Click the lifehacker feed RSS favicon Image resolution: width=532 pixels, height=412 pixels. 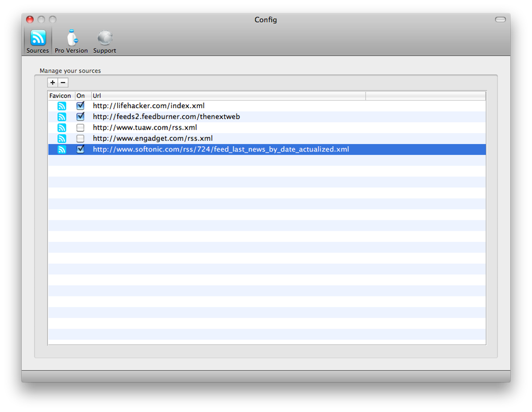pos(62,106)
